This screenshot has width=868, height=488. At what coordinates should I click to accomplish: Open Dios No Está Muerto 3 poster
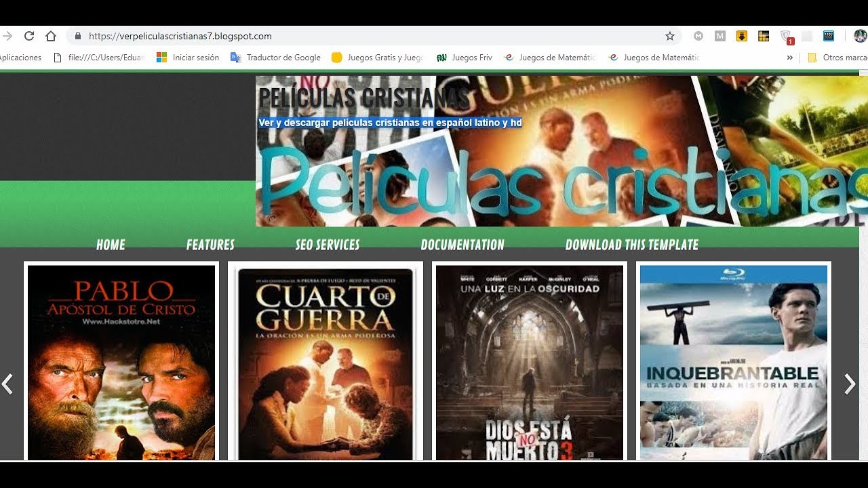pyautogui.click(x=530, y=363)
